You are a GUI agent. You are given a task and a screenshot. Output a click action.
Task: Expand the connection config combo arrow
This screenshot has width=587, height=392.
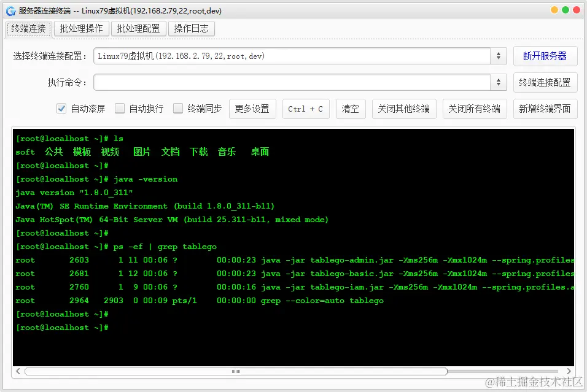[499, 56]
